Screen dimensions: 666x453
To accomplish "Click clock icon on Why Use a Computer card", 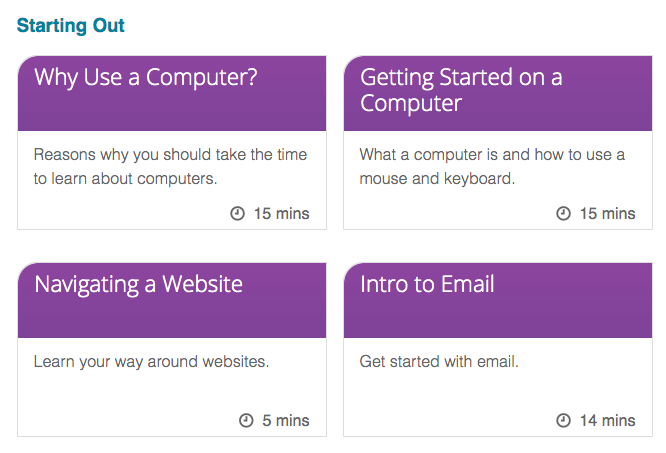I will tap(237, 213).
